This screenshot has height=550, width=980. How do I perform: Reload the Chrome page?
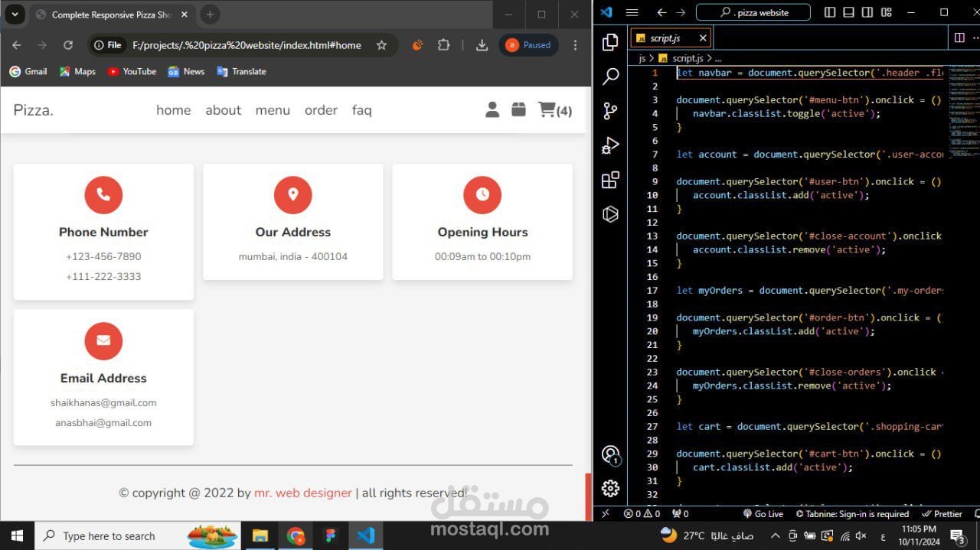click(68, 45)
